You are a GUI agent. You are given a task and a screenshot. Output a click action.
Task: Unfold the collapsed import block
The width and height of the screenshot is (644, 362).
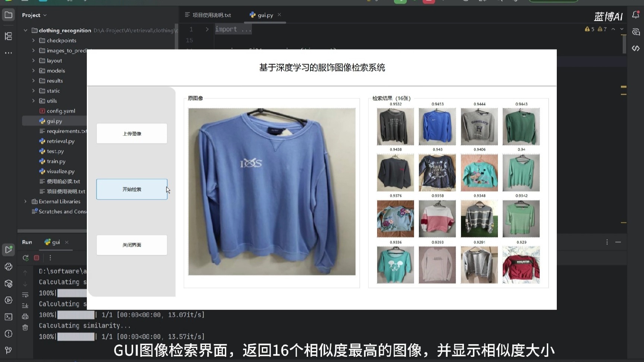pyautogui.click(x=207, y=29)
